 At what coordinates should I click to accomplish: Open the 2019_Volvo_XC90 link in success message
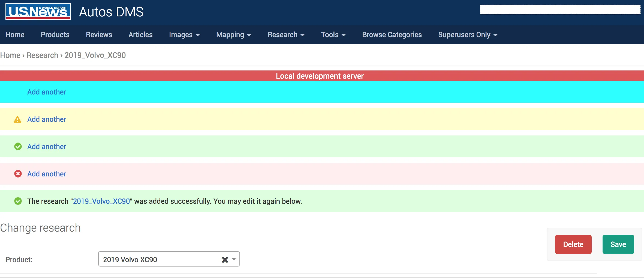(101, 201)
